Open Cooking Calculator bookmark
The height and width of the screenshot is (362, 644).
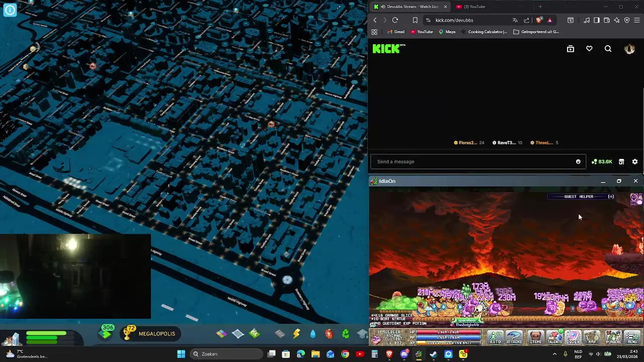[484, 32]
